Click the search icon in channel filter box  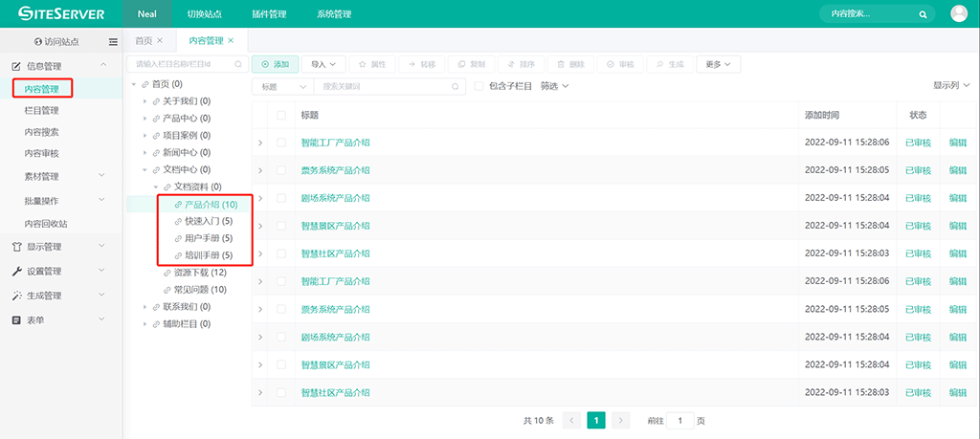(238, 64)
